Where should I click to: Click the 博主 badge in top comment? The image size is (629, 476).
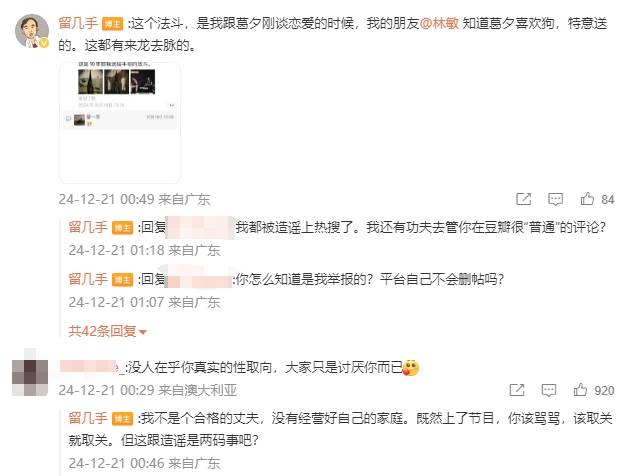[x=112, y=24]
